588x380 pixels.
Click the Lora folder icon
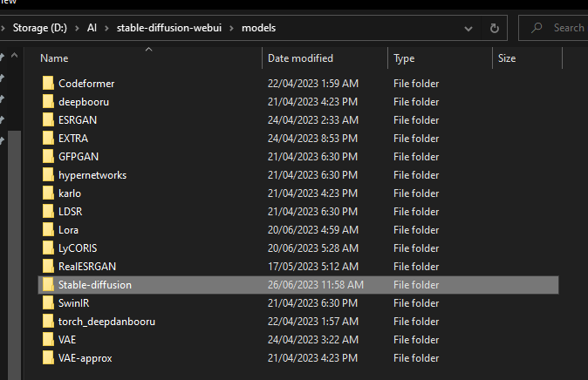click(48, 230)
